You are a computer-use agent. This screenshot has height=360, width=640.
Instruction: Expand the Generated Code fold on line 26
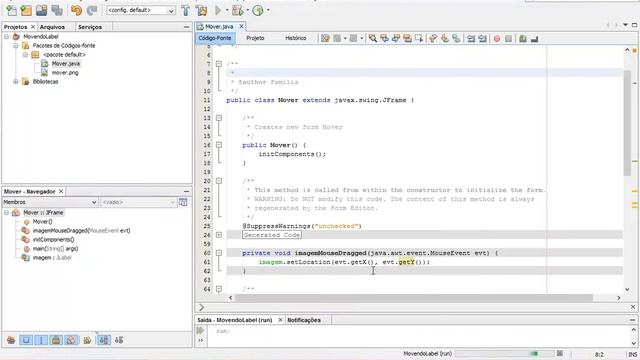pyautogui.click(x=219, y=235)
